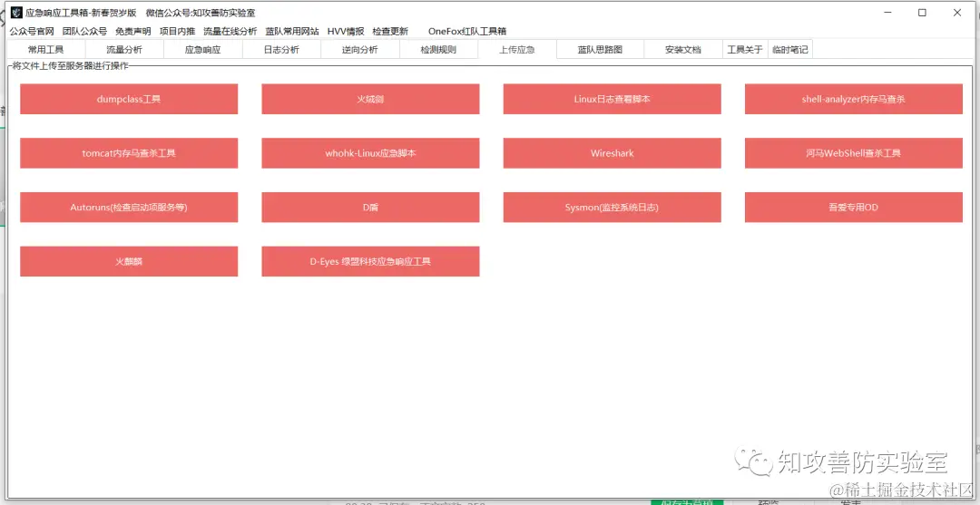Open D盾 tool
Screen dimensions: 980x505
coord(370,208)
